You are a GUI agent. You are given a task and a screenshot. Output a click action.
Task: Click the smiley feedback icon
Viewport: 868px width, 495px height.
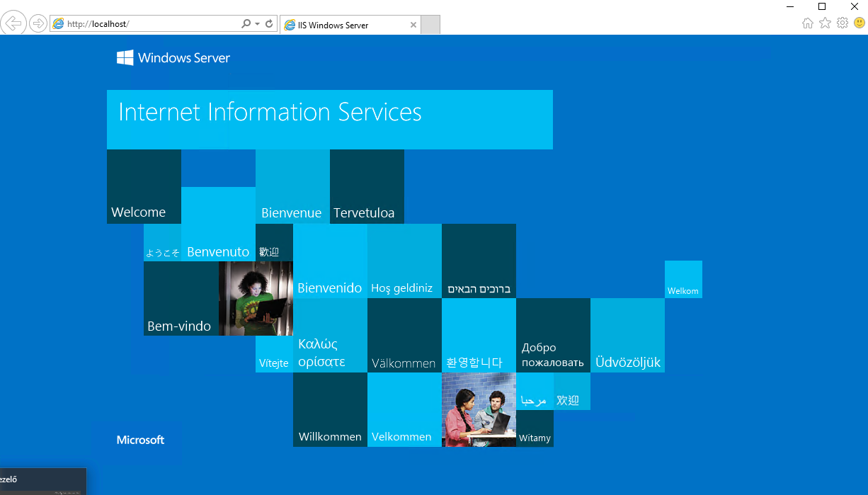[859, 23]
